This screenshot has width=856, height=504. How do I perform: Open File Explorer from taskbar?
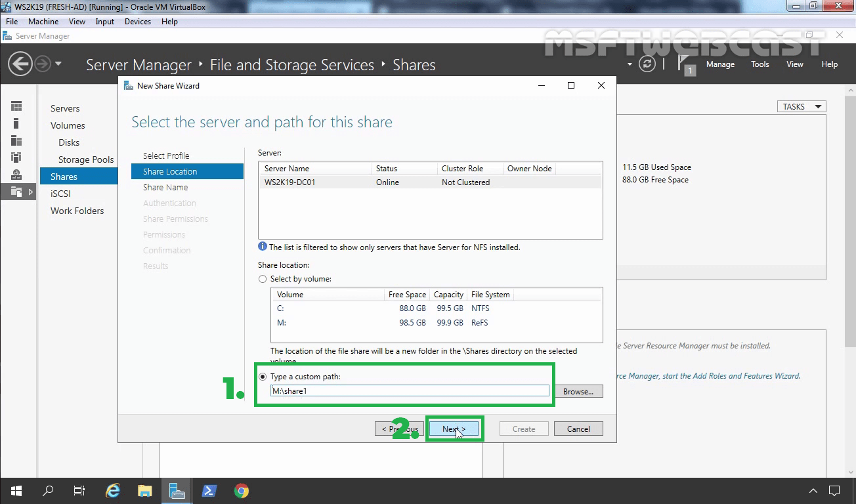(x=145, y=491)
